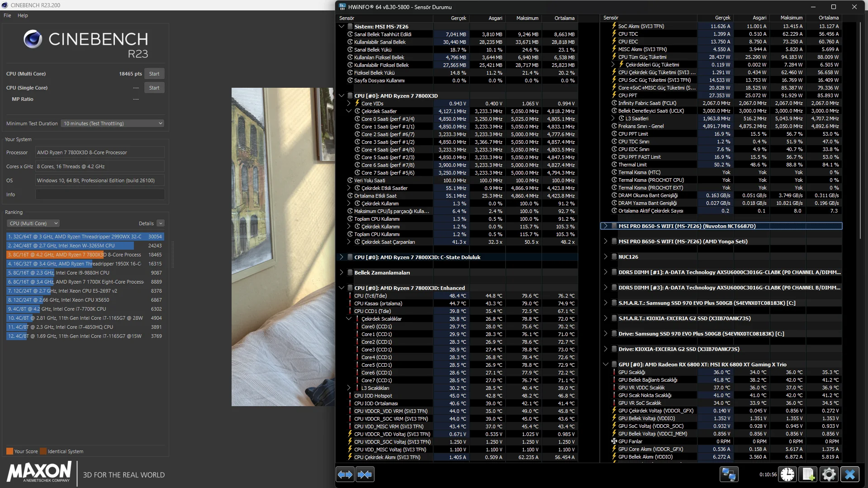Click the Cinebench title bar app icon
This screenshot has width=868, height=488.
(x=5, y=5)
